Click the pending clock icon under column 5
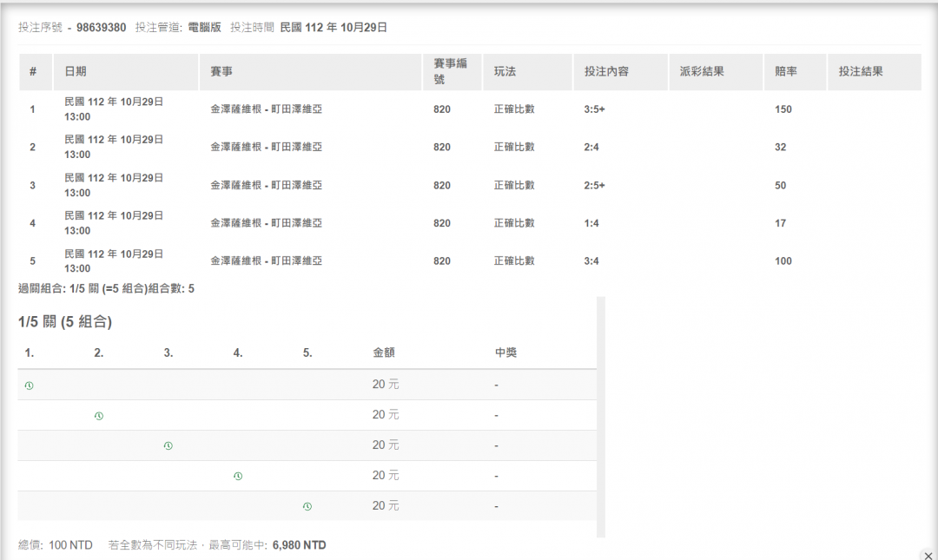The width and height of the screenshot is (938, 560). coord(307,506)
